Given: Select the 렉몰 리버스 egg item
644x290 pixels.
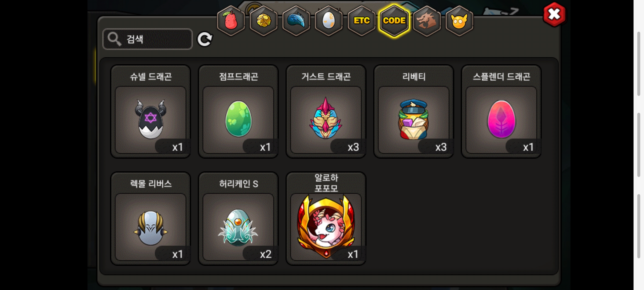Looking at the screenshot, I should click(x=151, y=219).
